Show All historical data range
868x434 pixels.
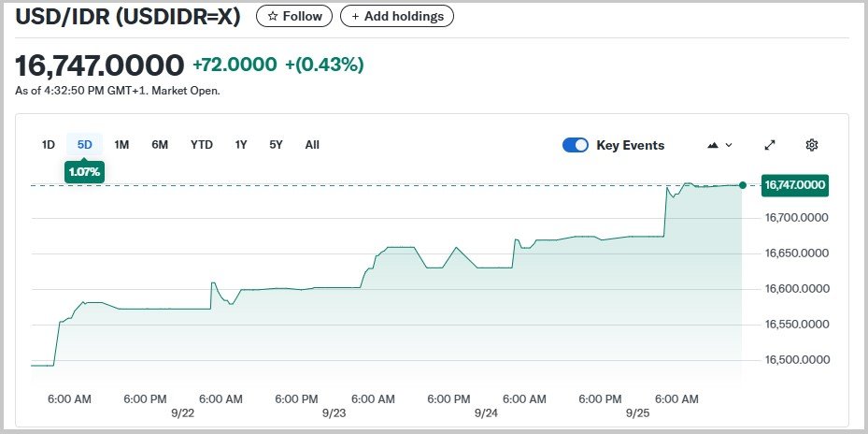coord(312,144)
